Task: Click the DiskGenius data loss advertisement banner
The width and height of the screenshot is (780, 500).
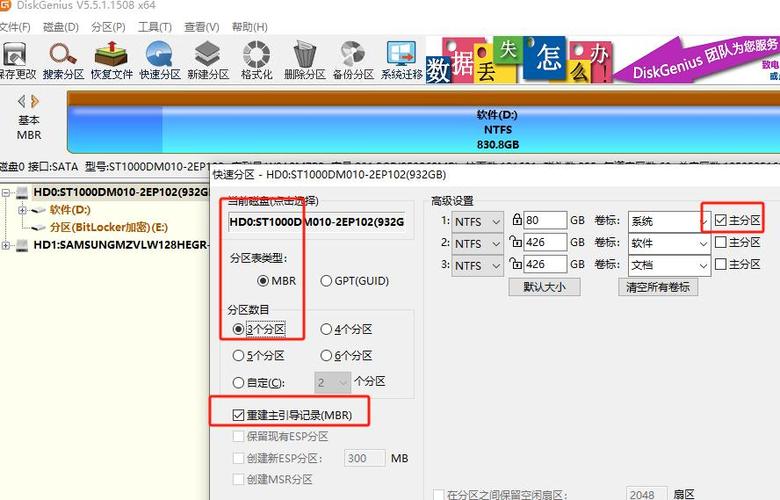Action: tap(602, 60)
